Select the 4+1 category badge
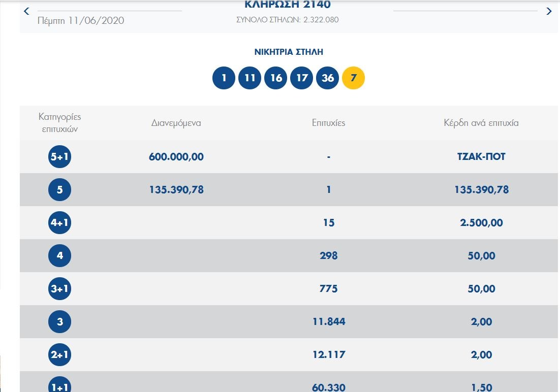560x392 pixels. tap(60, 223)
